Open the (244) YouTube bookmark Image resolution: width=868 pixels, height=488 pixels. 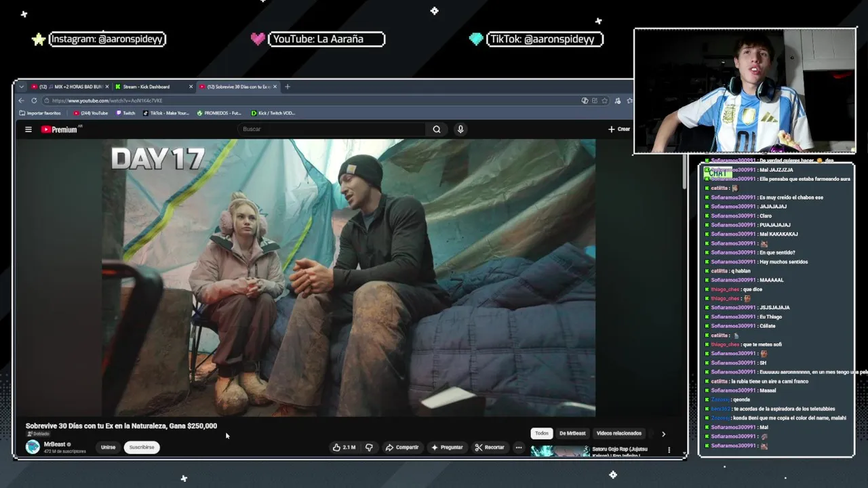(91, 113)
